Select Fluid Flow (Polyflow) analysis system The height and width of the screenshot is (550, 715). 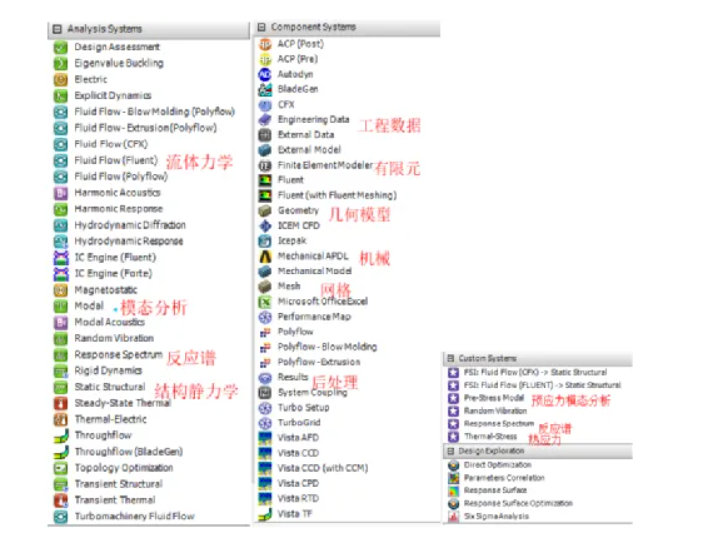tap(121, 176)
